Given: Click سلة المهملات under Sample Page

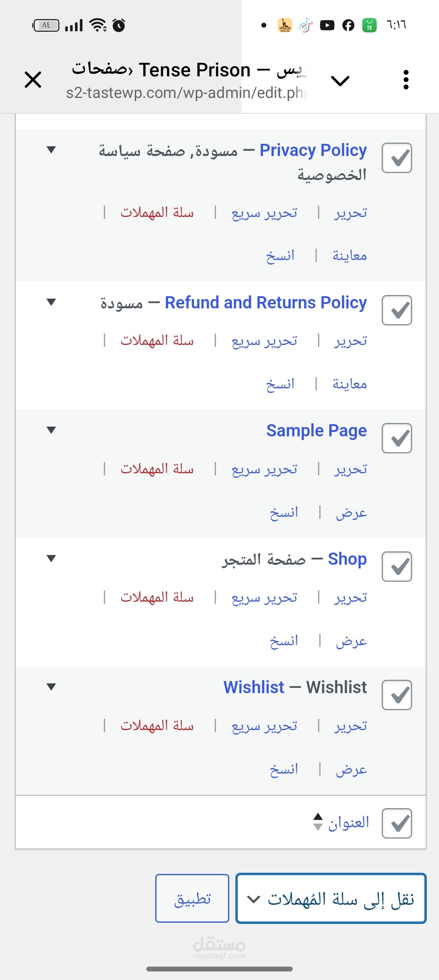Looking at the screenshot, I should pos(157,469).
